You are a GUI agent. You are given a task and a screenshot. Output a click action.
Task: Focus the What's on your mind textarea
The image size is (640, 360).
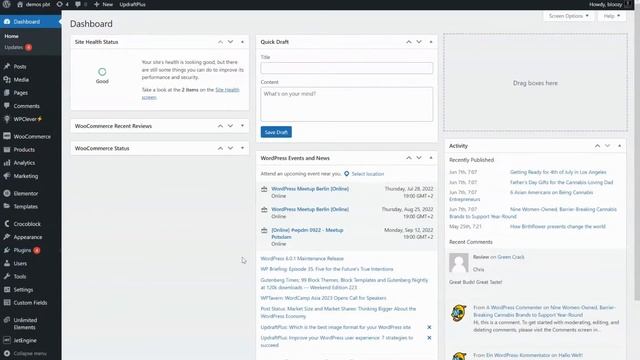(347, 104)
